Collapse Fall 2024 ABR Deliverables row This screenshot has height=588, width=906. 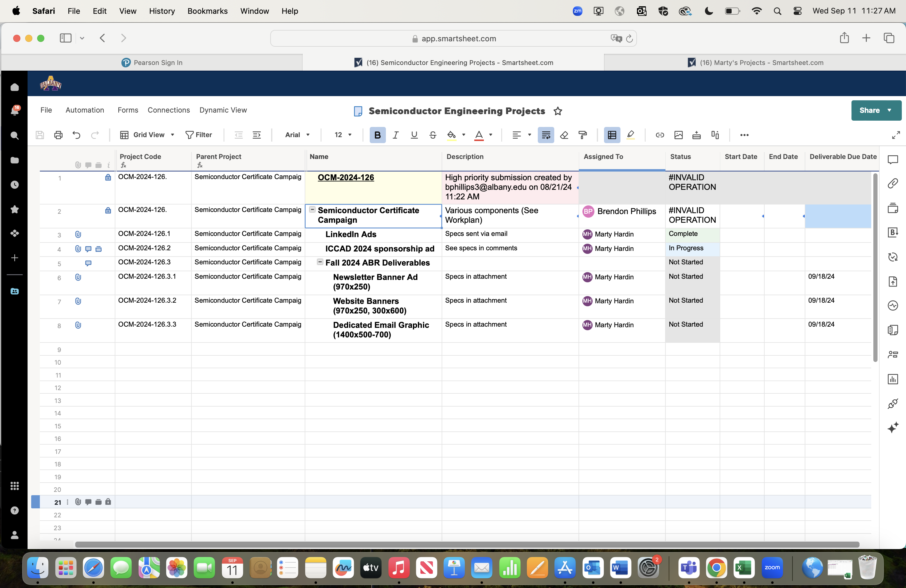click(x=320, y=262)
